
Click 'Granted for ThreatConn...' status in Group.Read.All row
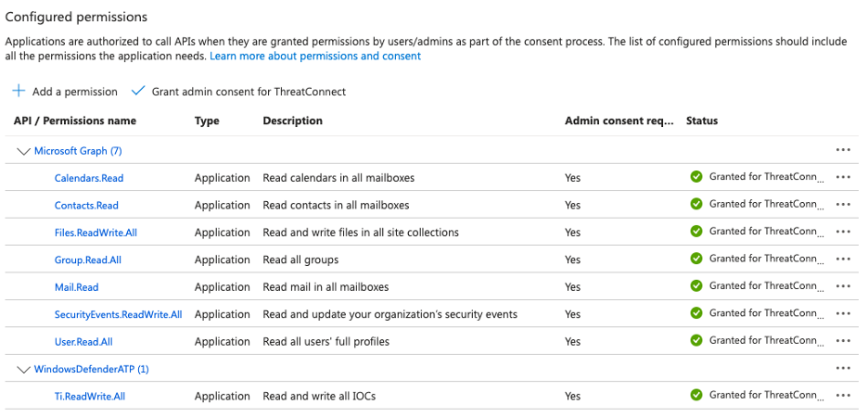767,259
